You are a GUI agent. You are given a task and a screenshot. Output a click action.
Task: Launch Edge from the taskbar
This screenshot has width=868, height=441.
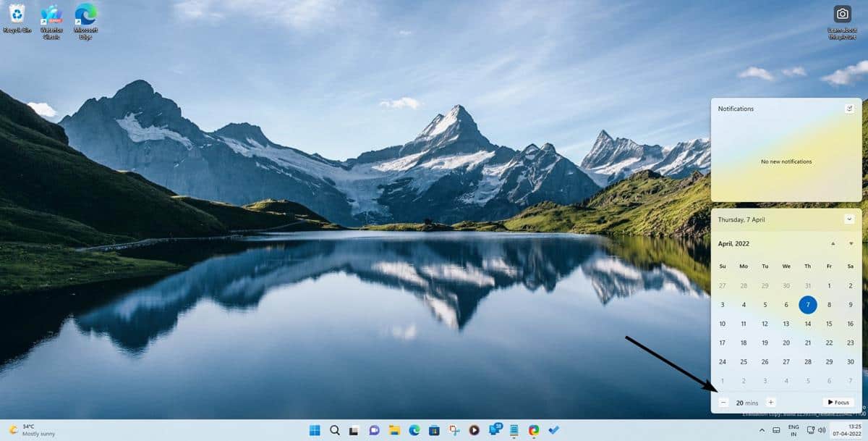tap(414, 430)
